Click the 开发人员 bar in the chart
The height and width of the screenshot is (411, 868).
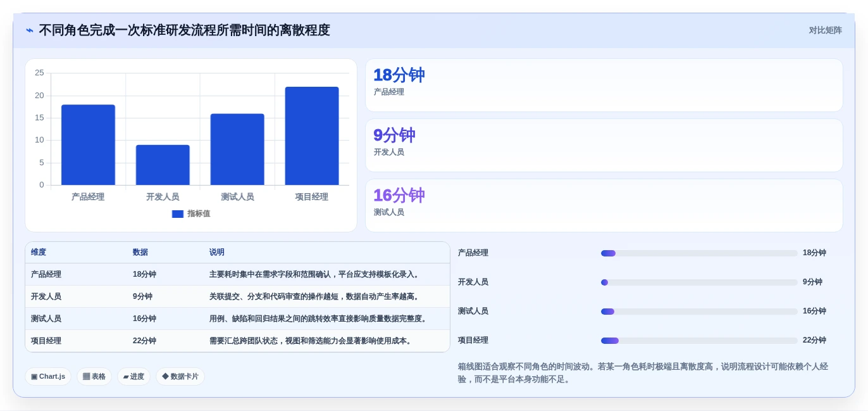click(163, 165)
